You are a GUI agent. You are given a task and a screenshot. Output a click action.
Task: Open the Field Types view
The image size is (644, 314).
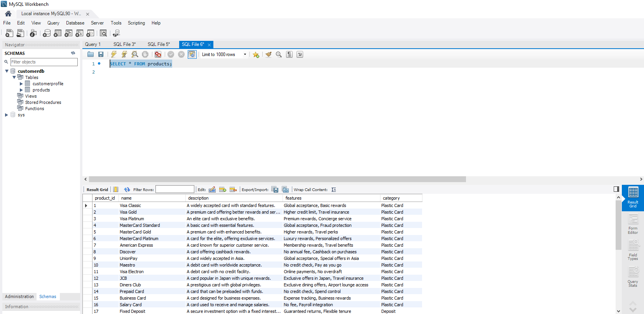pos(633,251)
